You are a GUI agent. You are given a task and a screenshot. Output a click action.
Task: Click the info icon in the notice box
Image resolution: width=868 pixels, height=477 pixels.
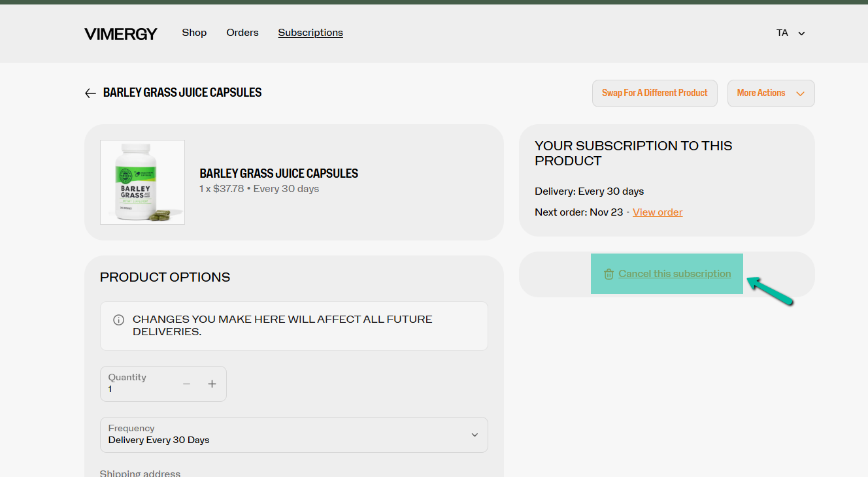119,320
